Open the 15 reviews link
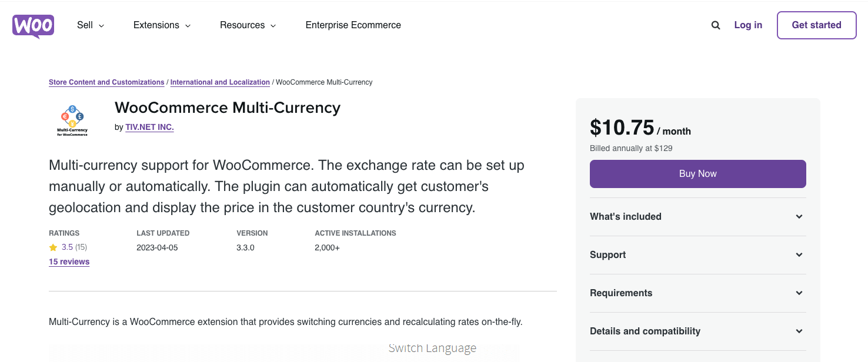 tap(69, 262)
